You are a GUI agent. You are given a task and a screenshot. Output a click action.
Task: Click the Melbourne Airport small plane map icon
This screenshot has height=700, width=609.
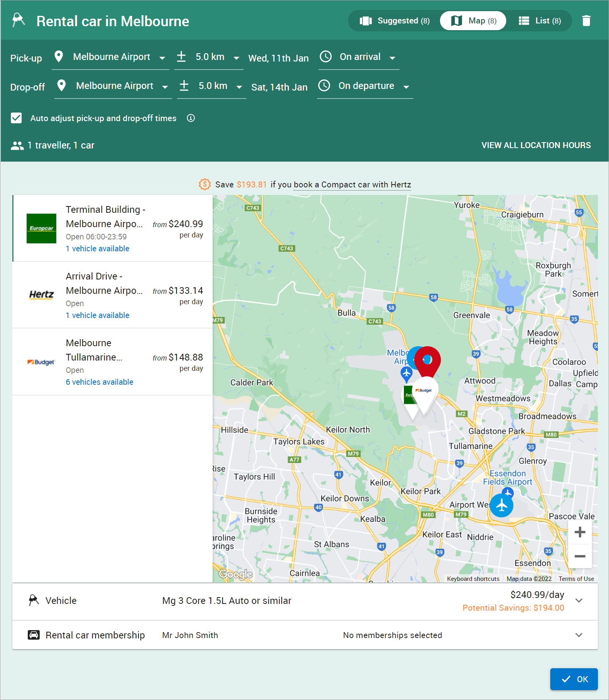coord(406,374)
